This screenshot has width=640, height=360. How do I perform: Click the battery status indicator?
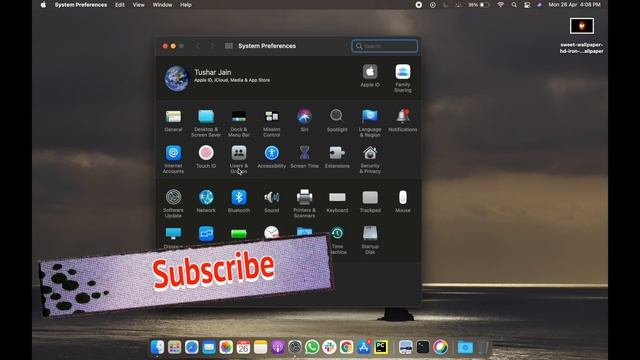click(x=479, y=5)
